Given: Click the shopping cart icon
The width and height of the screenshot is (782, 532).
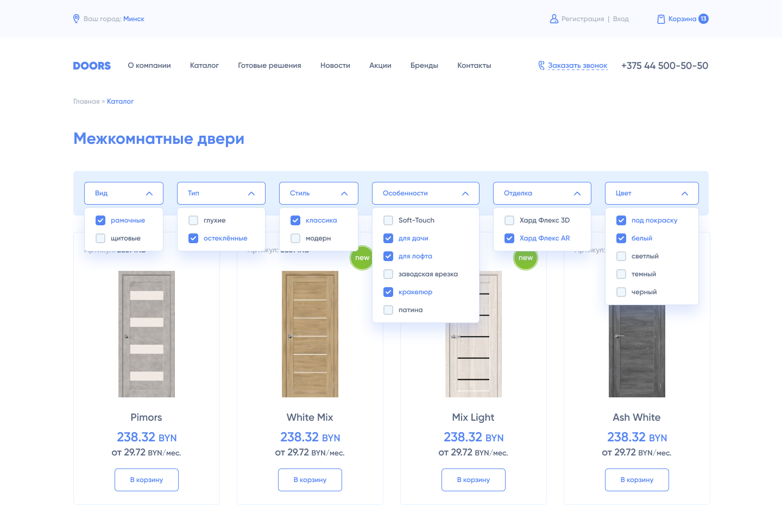Looking at the screenshot, I should click(x=661, y=19).
